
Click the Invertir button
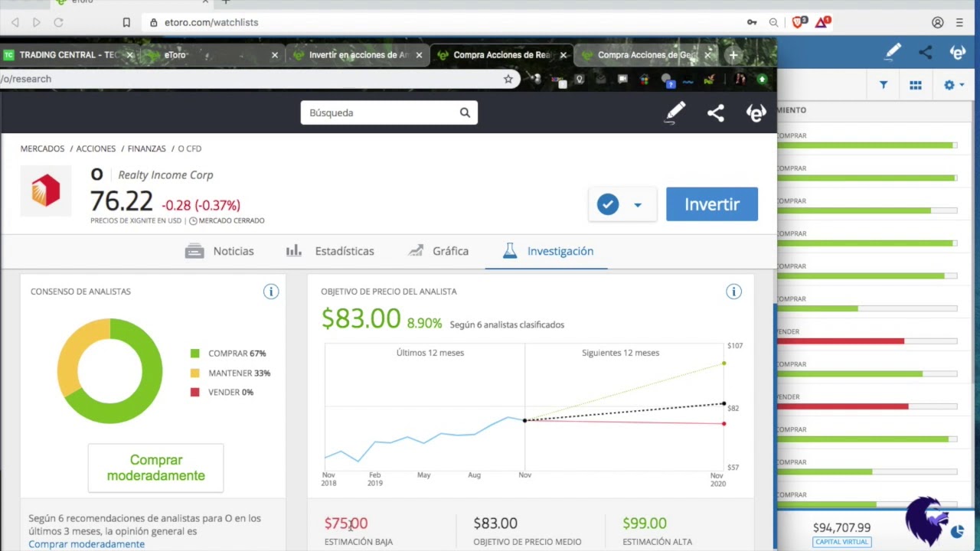pyautogui.click(x=712, y=204)
